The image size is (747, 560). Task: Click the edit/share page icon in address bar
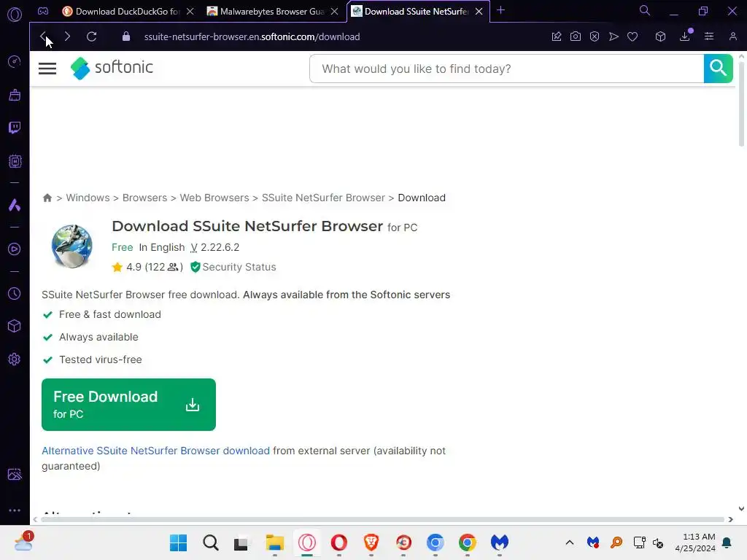coord(557,36)
